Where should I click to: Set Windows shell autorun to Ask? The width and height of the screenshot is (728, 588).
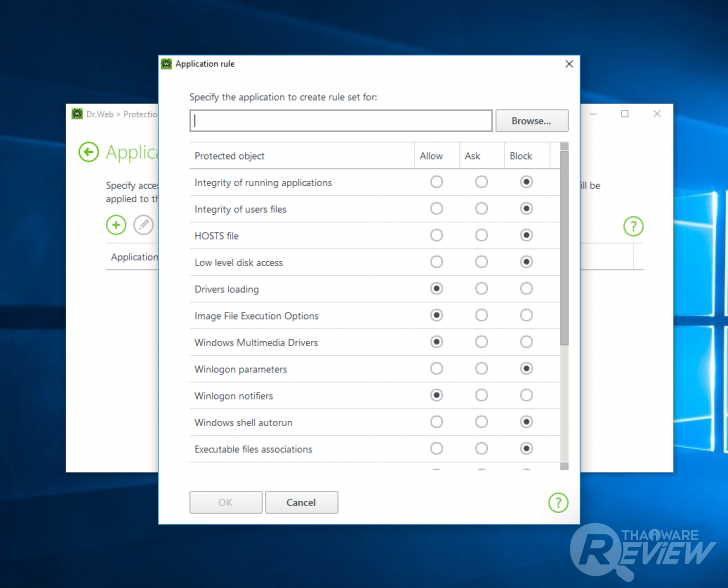coord(481,422)
